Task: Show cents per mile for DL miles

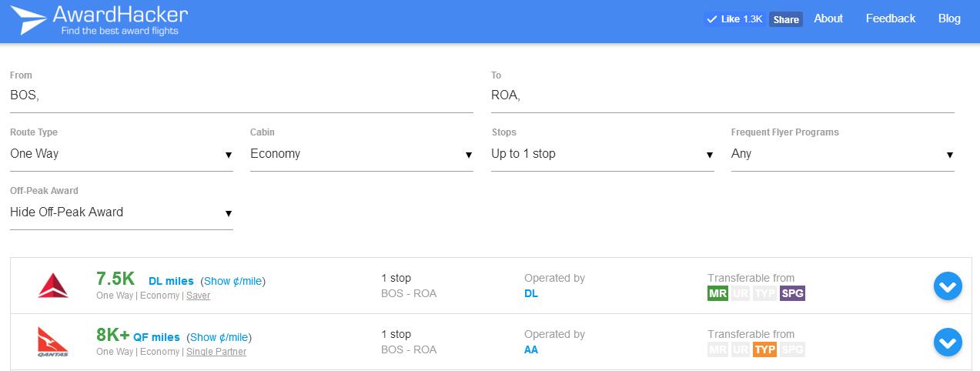Action: click(233, 281)
